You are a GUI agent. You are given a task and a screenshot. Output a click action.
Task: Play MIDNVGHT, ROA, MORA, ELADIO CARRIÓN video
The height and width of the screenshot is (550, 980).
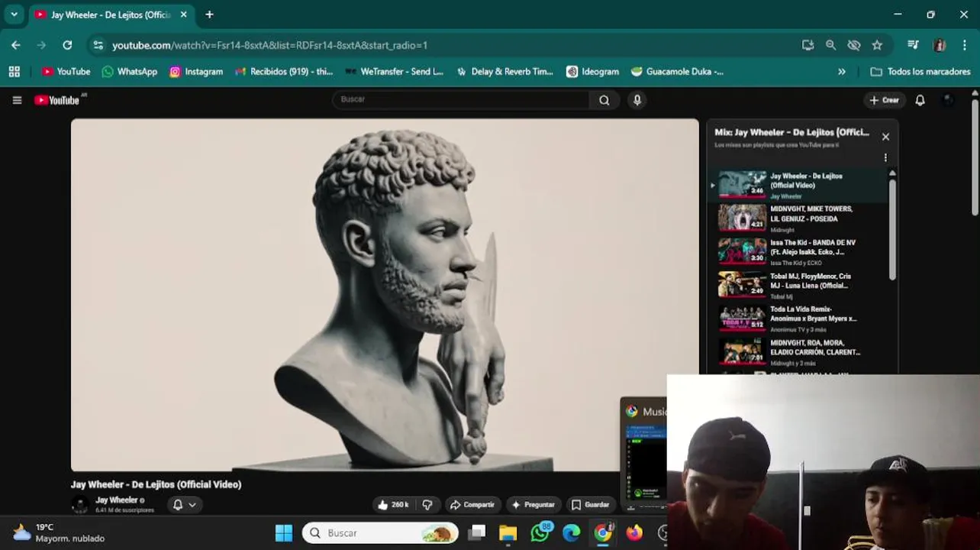click(x=798, y=352)
